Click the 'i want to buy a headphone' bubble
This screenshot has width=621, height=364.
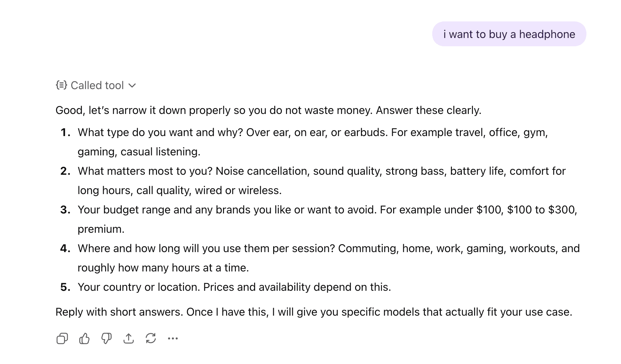coord(509,34)
